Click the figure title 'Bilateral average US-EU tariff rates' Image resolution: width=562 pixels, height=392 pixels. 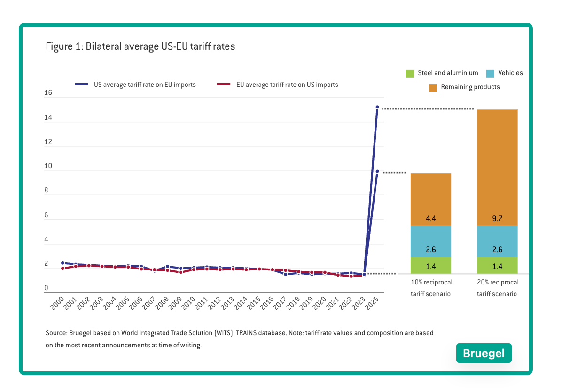click(160, 46)
